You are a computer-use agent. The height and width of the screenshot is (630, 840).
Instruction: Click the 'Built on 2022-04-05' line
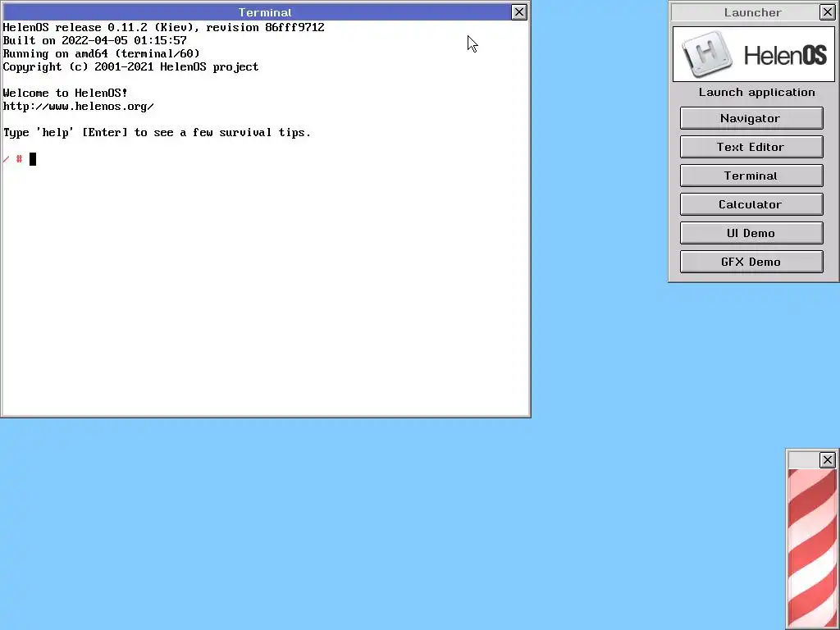coord(95,40)
